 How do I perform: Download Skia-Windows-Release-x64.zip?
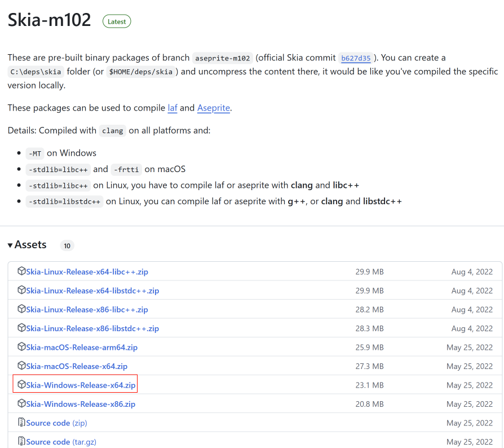[81, 385]
